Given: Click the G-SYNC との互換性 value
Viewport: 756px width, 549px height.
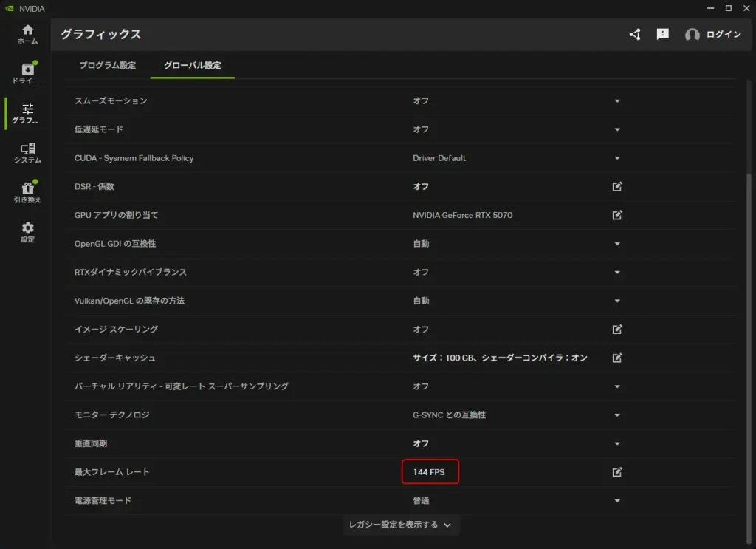Looking at the screenshot, I should [x=449, y=415].
